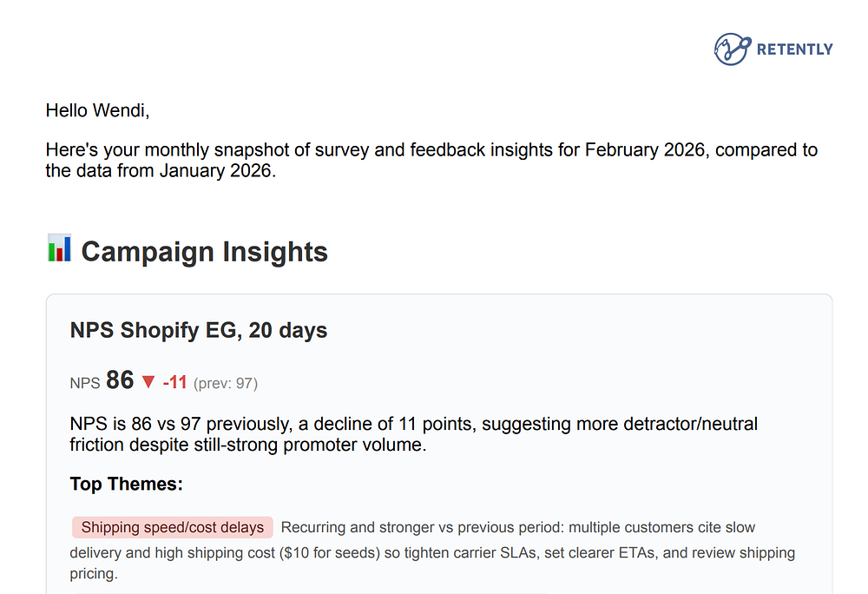Click the NPS decline summary paragraph
The width and height of the screenshot is (868, 594).
tap(413, 434)
